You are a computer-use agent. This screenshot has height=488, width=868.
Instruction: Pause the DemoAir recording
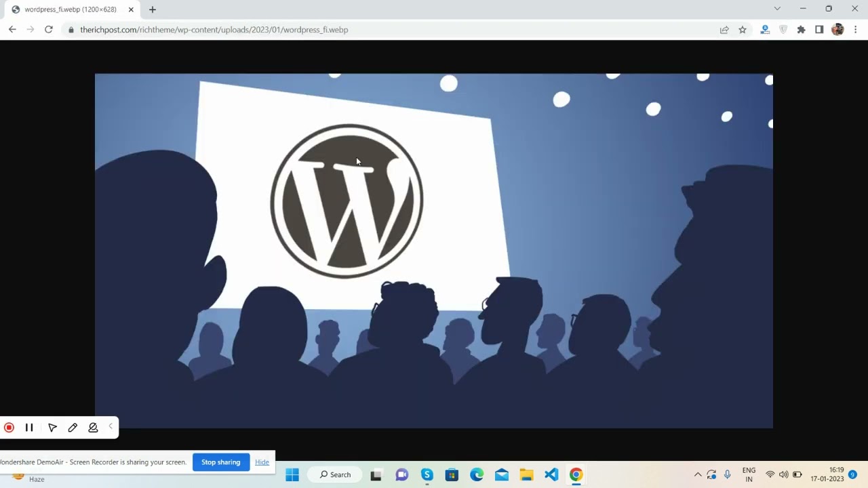click(x=29, y=428)
